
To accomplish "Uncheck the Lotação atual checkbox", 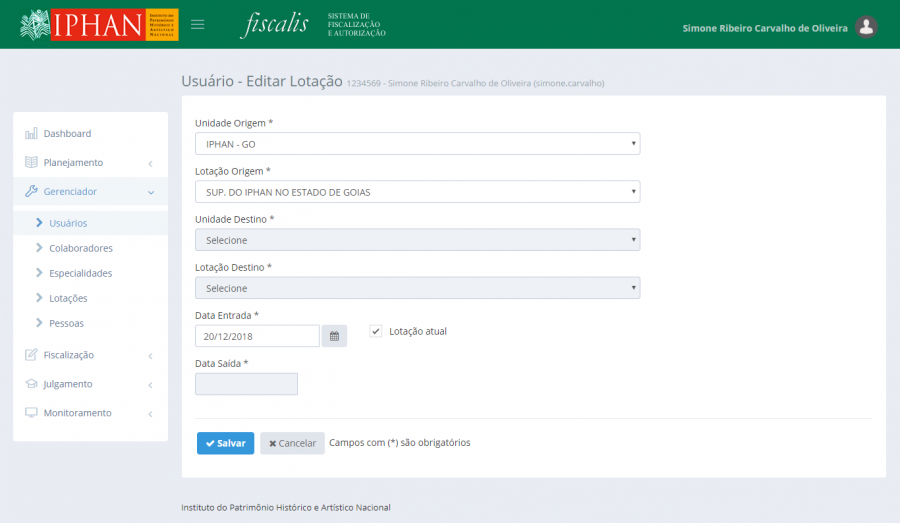I will click(x=376, y=331).
